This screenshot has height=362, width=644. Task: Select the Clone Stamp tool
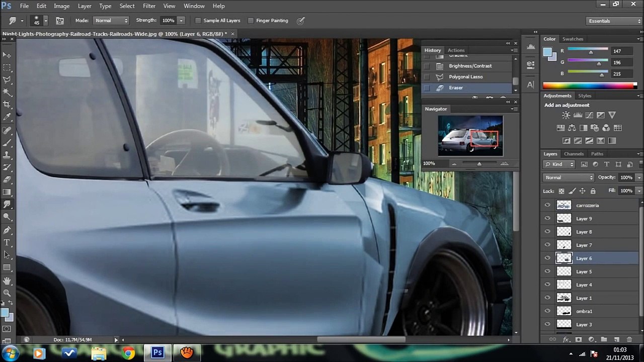7,155
